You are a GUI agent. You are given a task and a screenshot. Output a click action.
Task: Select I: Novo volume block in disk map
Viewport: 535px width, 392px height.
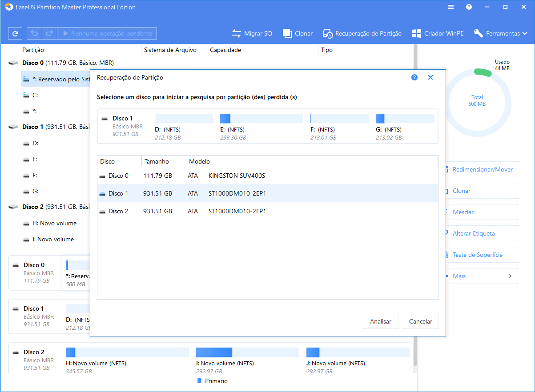[248, 360]
